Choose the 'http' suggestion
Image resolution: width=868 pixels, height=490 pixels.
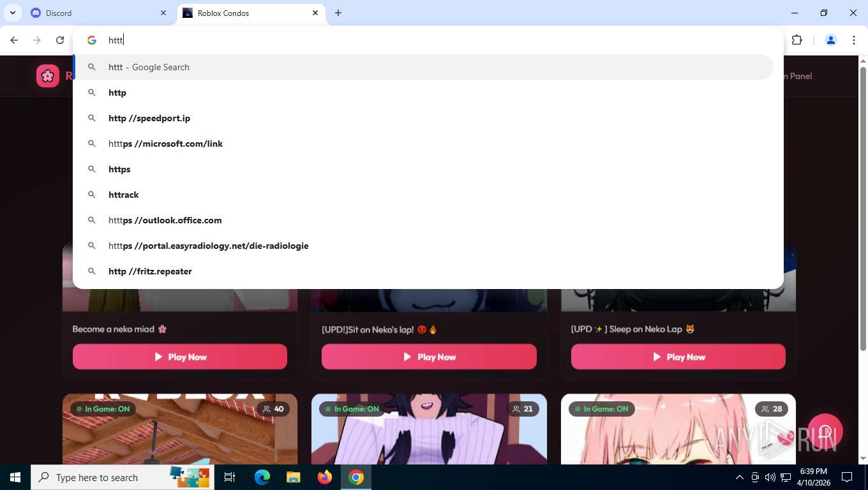coord(424,93)
